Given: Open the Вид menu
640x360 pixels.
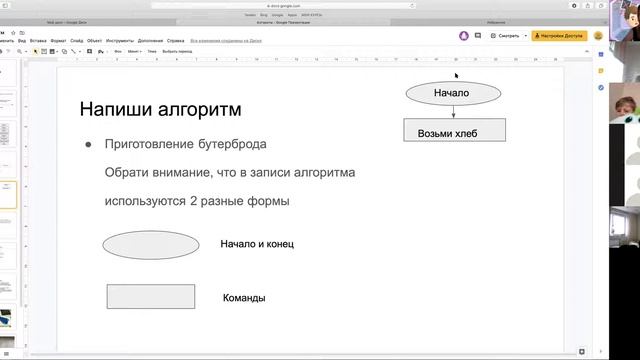Looking at the screenshot, I should (x=22, y=41).
